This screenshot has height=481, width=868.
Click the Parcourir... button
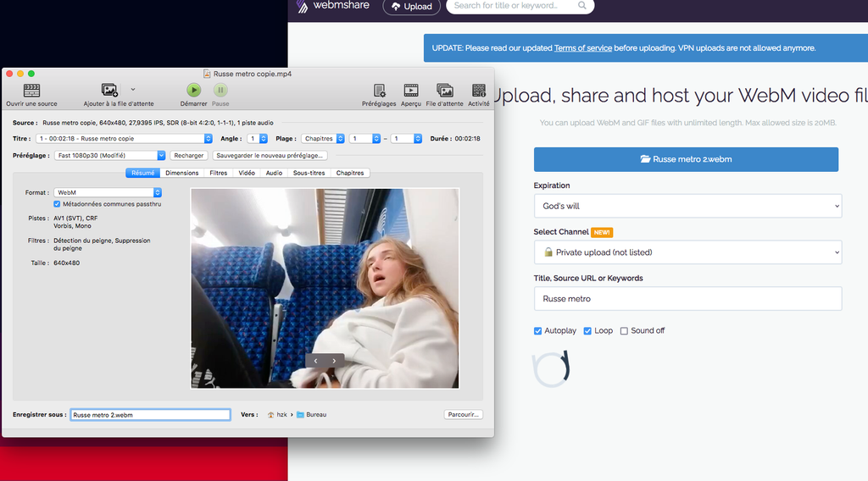point(464,415)
